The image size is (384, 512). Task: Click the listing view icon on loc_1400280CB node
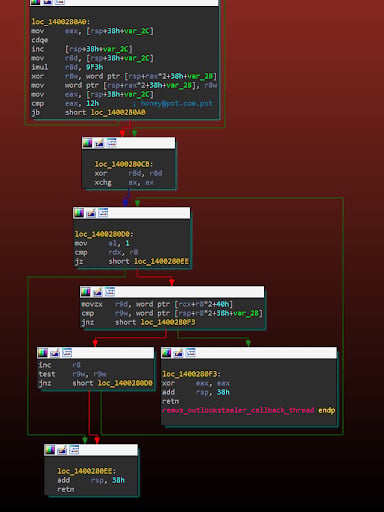pyautogui.click(x=111, y=143)
